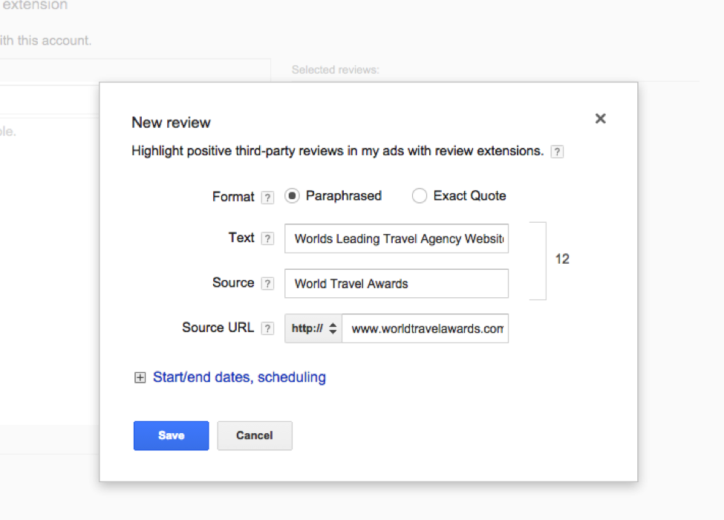Open Start/end dates, scheduling link
Screen dimensions: 724x520
point(239,377)
